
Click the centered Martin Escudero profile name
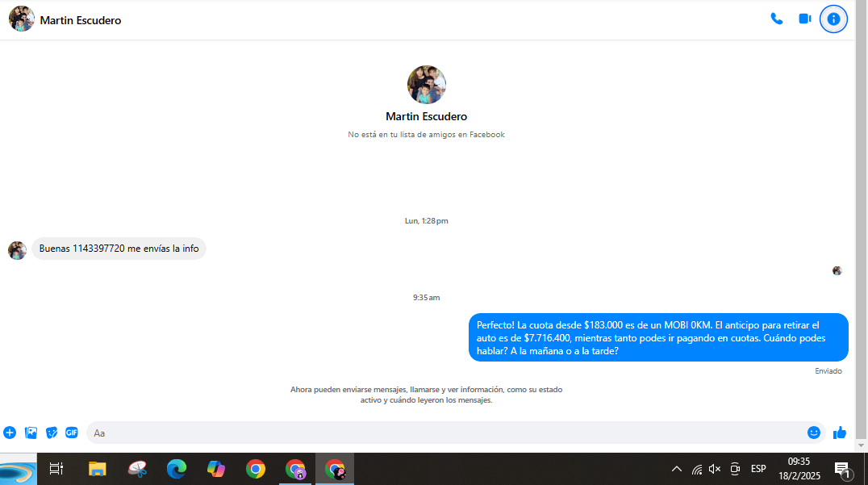426,116
